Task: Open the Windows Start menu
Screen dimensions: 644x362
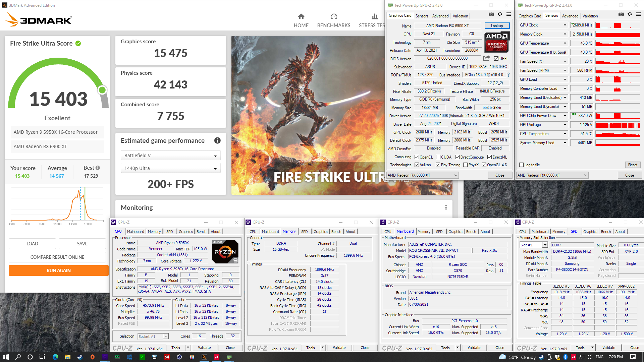Action: coord(6,357)
